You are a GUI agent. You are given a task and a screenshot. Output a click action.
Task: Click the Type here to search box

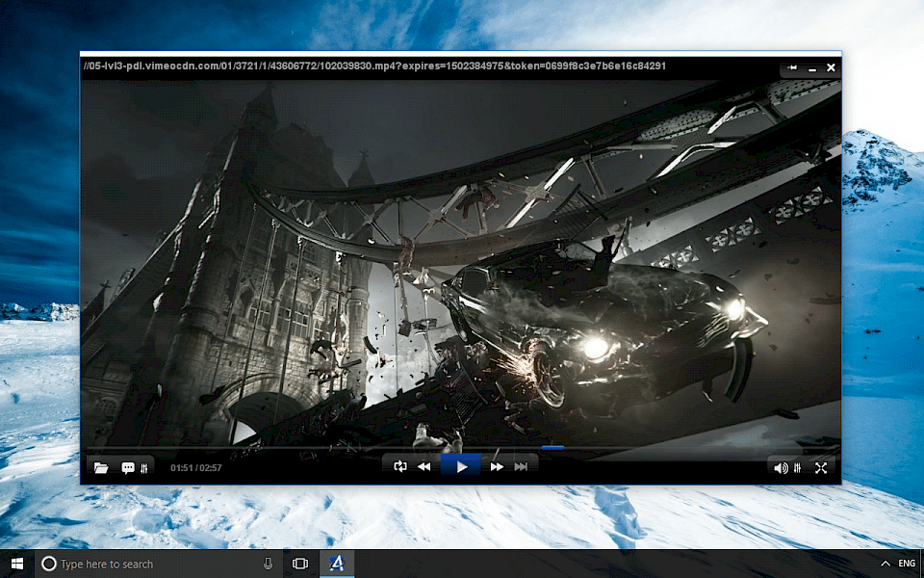coord(159,564)
